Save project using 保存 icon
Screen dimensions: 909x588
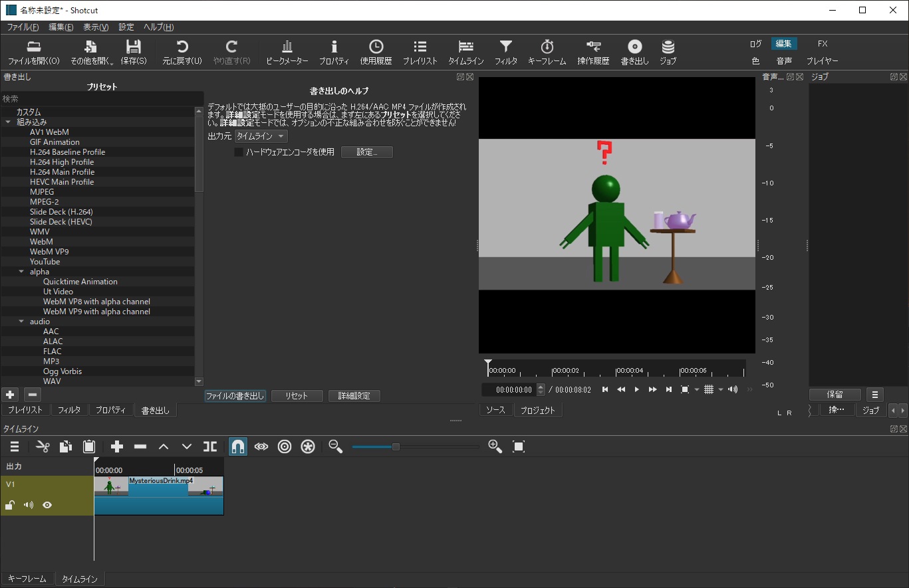pyautogui.click(x=134, y=52)
